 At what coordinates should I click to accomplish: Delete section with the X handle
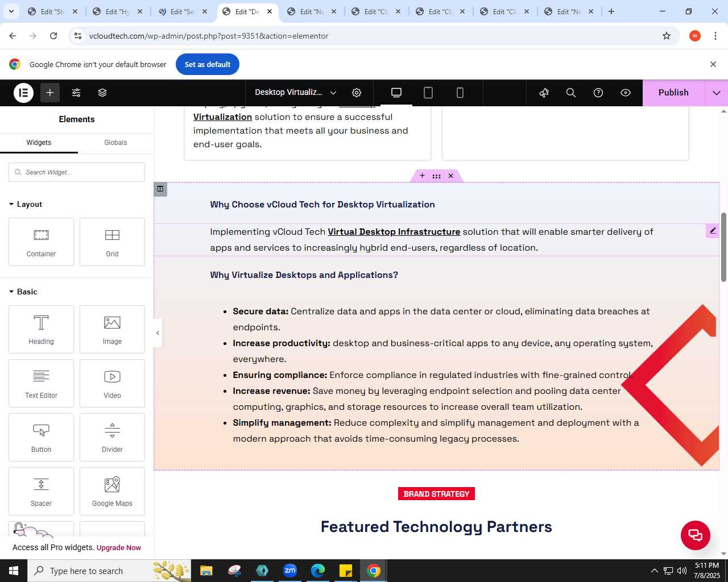pyautogui.click(x=450, y=176)
